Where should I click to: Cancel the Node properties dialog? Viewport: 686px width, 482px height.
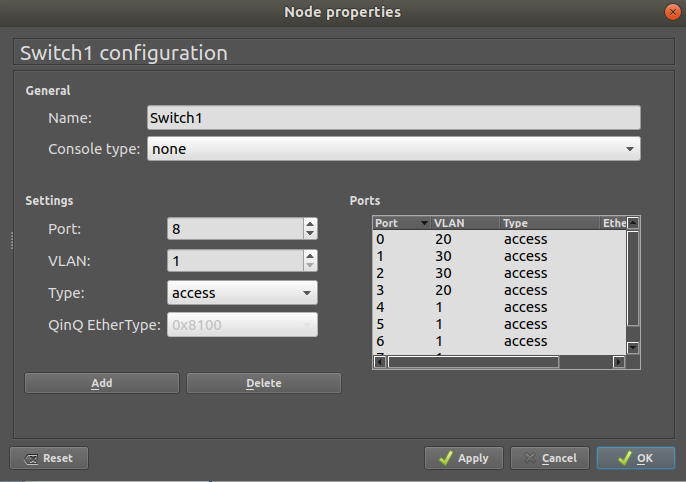pyautogui.click(x=550, y=458)
